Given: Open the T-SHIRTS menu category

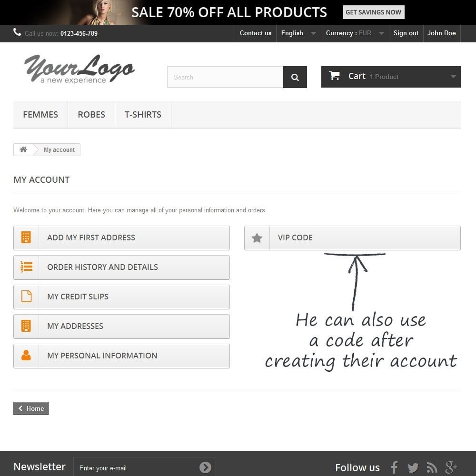Looking at the screenshot, I should point(143,114).
